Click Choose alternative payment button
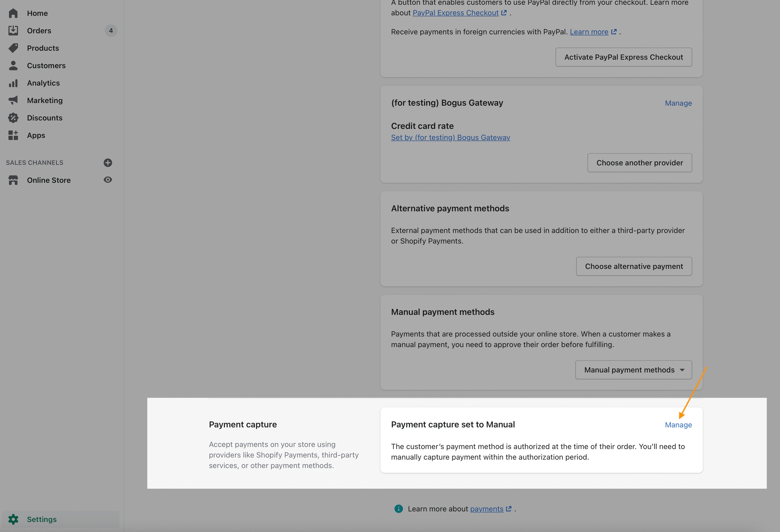Screen dimensions: 780x532 coord(634,266)
